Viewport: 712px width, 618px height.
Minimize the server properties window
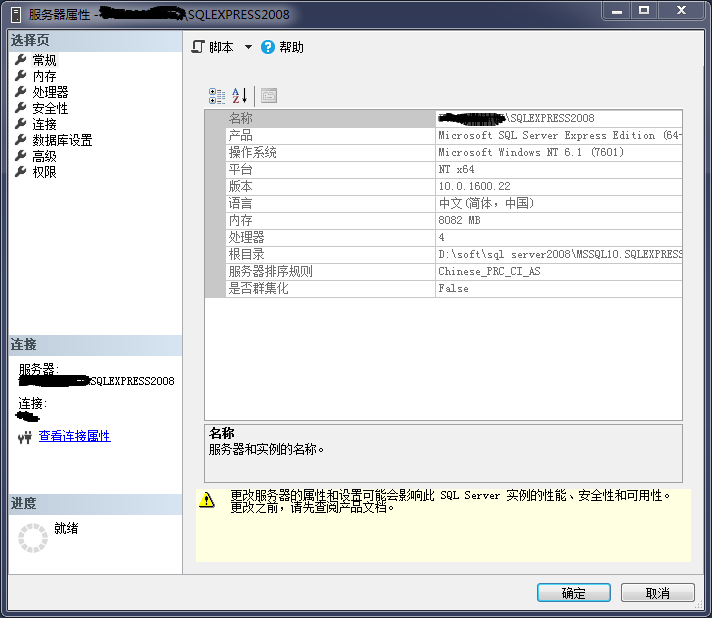point(617,11)
